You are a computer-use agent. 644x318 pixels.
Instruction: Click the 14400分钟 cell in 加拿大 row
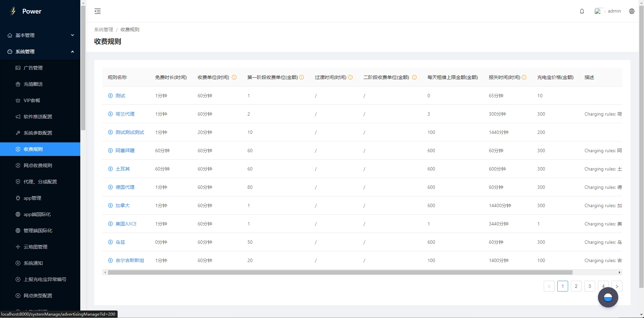(500, 205)
